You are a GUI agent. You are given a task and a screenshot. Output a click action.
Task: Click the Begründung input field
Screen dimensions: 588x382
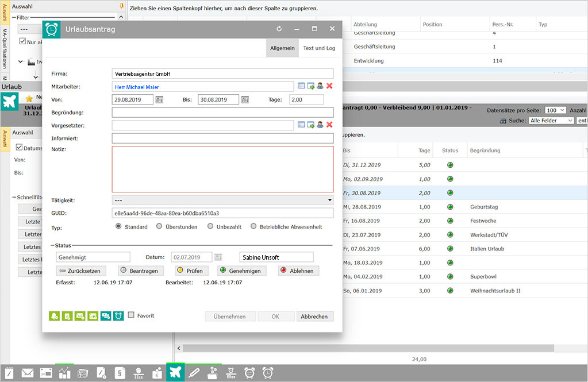click(x=223, y=113)
